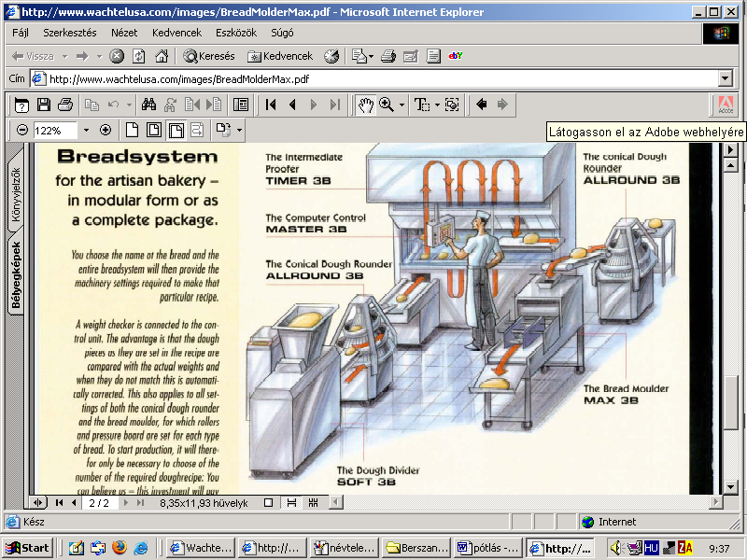Viewport: 747px width, 560px height.
Task: Visit Adobe website via Adobe logo
Action: click(726, 105)
